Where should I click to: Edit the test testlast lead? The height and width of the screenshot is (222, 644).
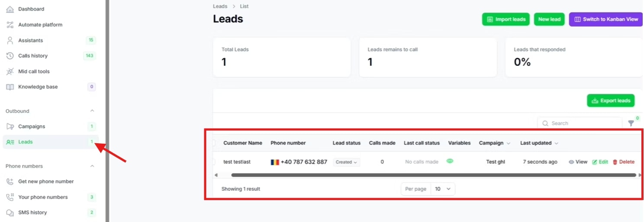[x=600, y=162]
